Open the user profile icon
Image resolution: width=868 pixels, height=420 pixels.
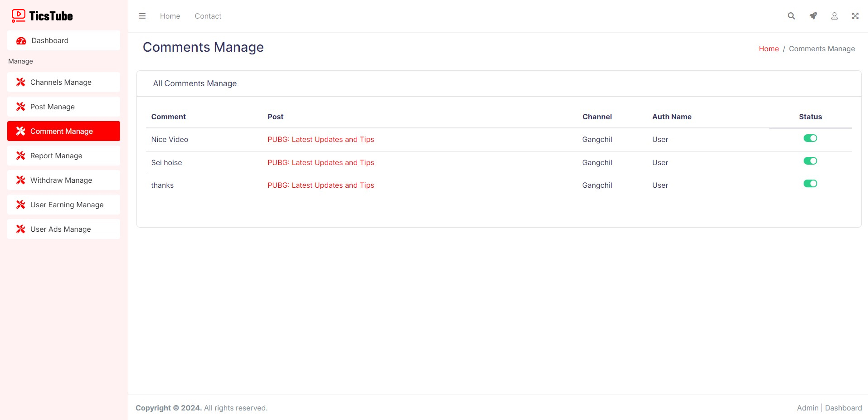[834, 16]
